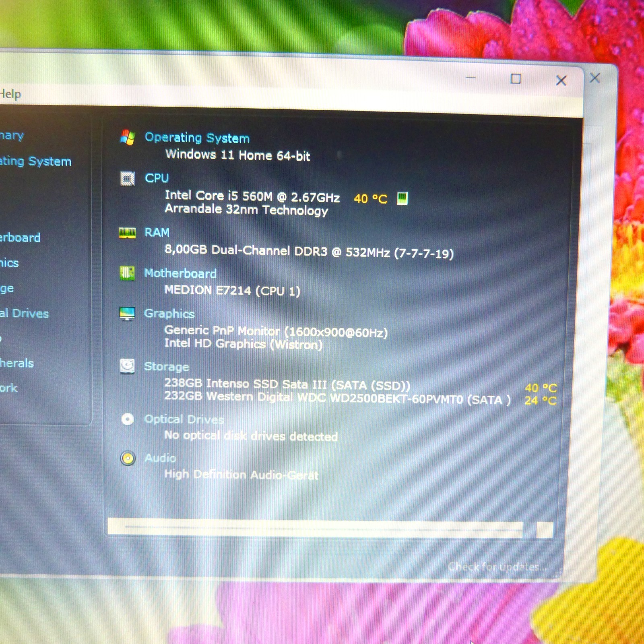Viewport: 644px width, 644px height.
Task: Open the CPU section heading
Action: click(x=157, y=178)
